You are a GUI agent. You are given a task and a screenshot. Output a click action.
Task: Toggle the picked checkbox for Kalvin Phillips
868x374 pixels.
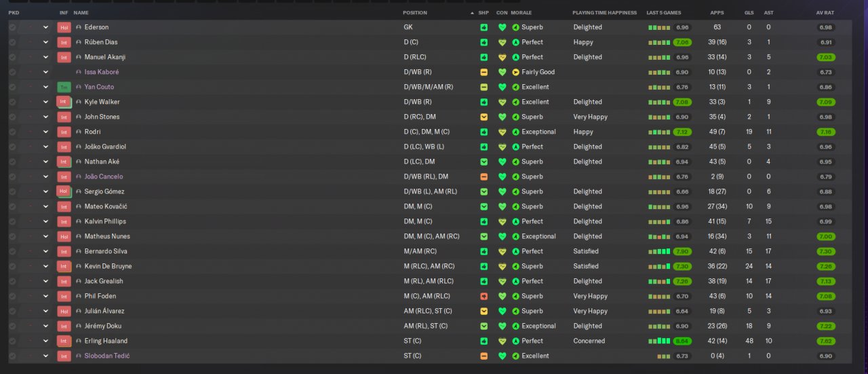(x=12, y=221)
